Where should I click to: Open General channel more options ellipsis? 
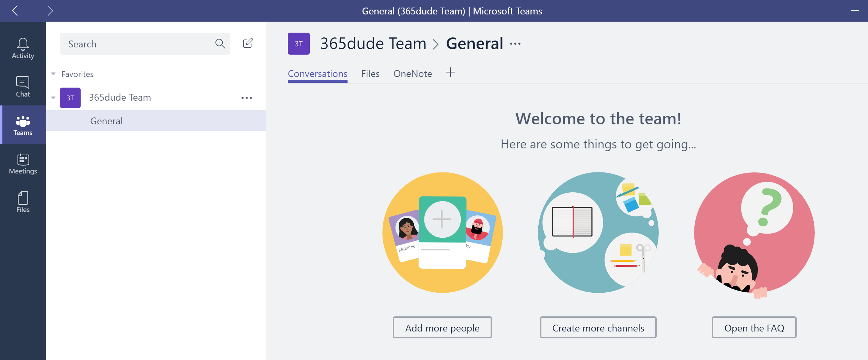point(515,44)
